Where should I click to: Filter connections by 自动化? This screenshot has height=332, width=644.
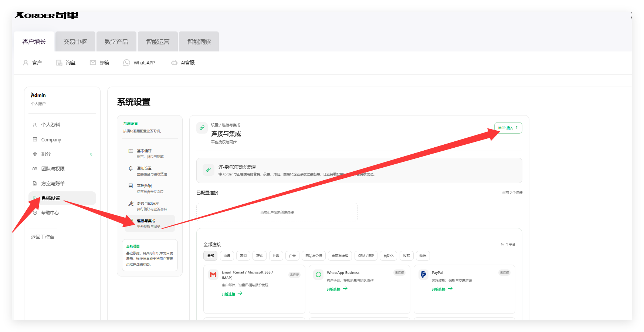coord(389,256)
